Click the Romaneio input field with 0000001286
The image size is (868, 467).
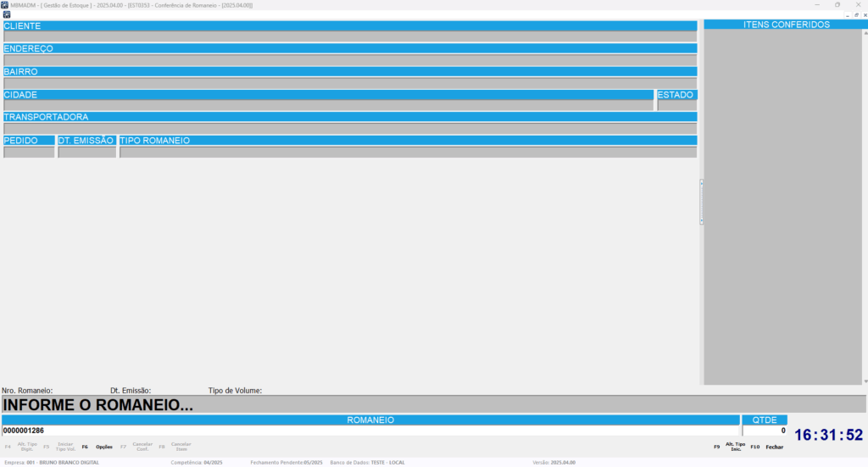point(371,431)
